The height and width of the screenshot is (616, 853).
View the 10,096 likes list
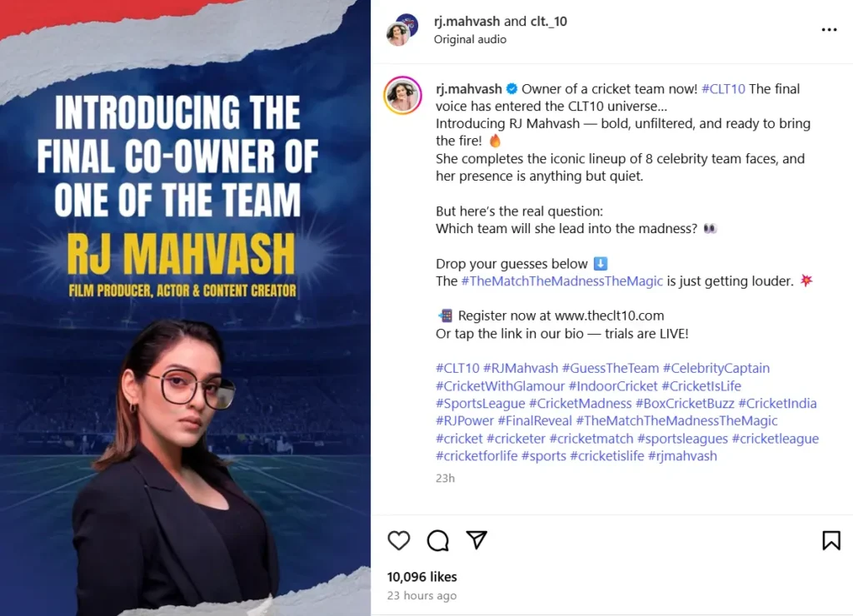click(x=422, y=576)
